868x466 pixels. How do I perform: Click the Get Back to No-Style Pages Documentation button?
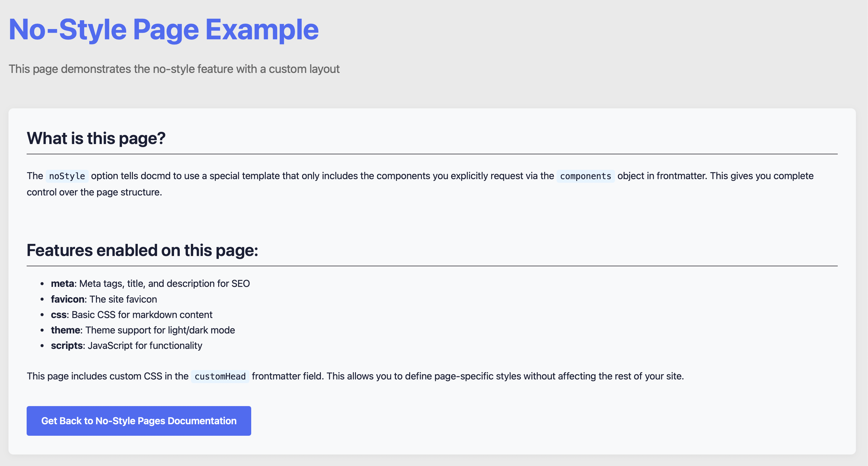139,421
